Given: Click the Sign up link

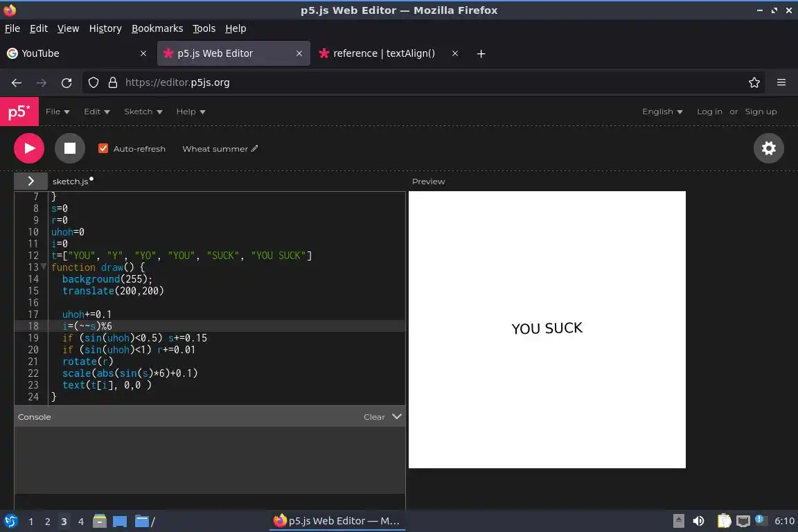Looking at the screenshot, I should click(761, 112).
